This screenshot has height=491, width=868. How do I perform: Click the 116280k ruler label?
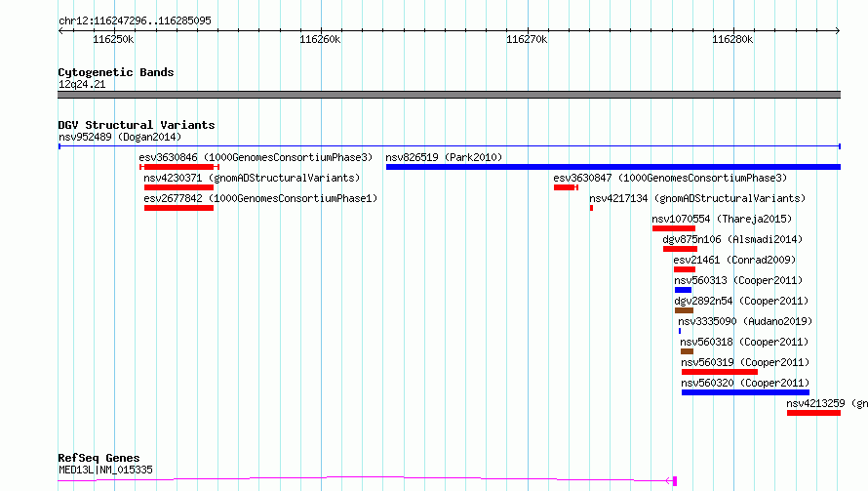click(x=732, y=39)
